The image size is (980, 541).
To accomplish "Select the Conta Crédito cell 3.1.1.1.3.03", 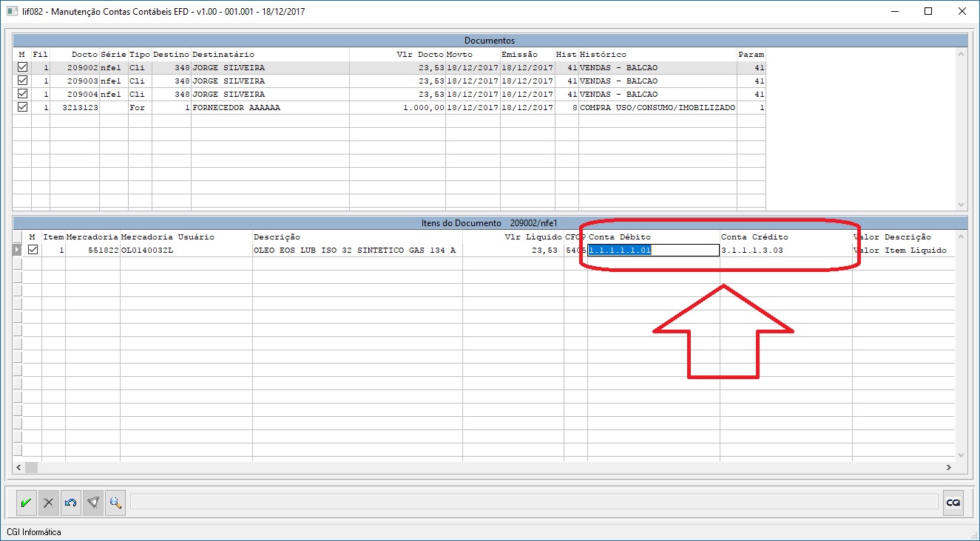I will click(x=786, y=251).
